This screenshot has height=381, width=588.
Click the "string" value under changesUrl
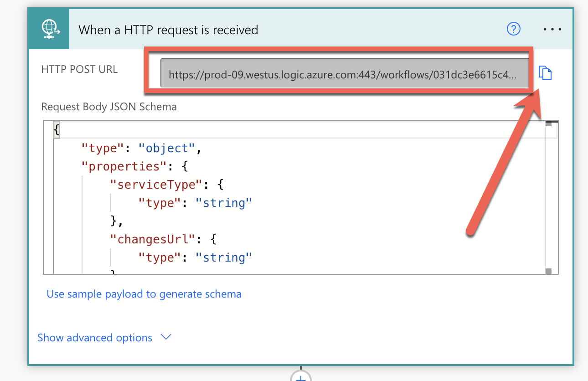[223, 257]
